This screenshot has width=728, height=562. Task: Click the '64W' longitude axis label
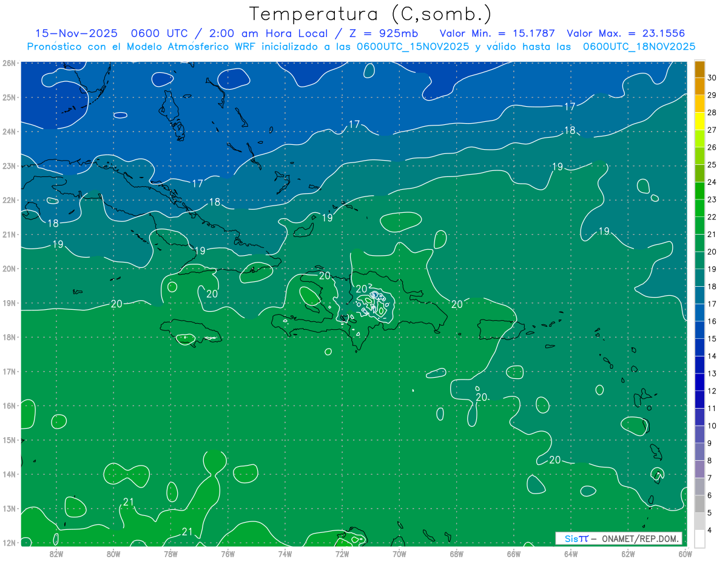571,554
